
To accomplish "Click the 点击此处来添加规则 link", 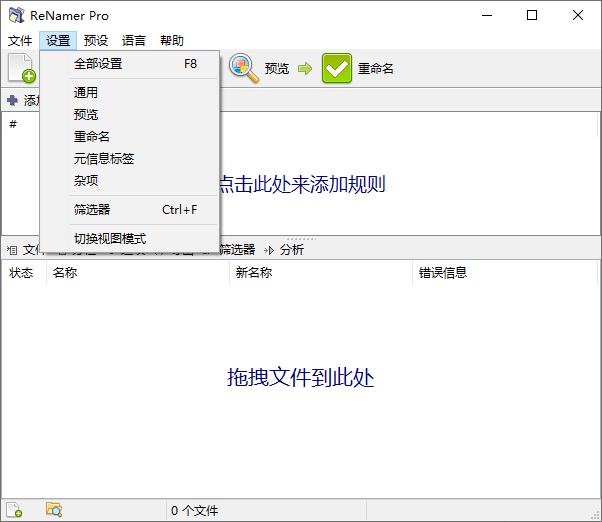I will tap(303, 184).
